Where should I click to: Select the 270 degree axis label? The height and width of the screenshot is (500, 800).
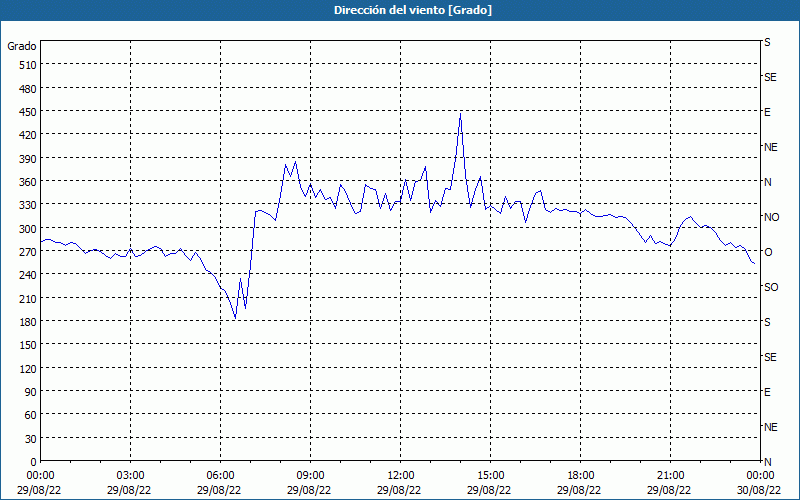tap(28, 252)
